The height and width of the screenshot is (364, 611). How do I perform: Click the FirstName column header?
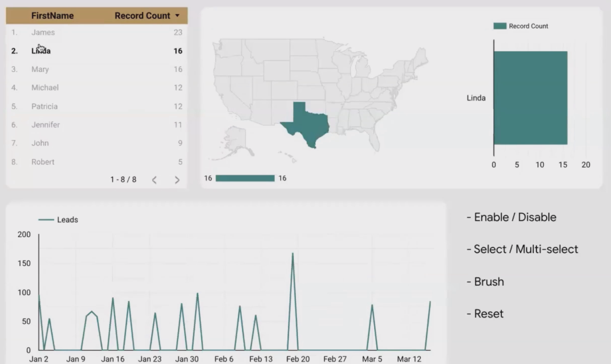click(53, 16)
